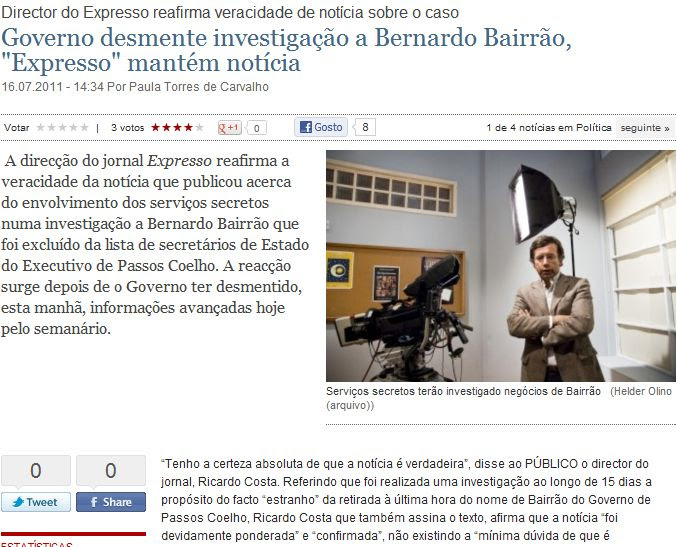Click Facebook Gosto like button

click(321, 127)
